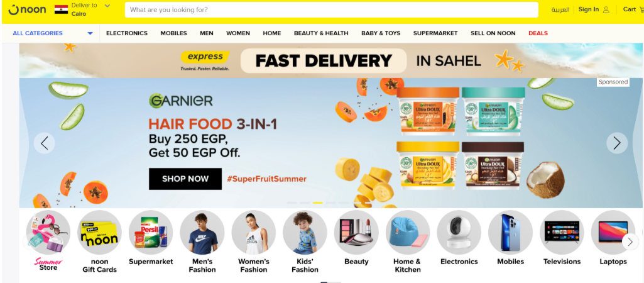The width and height of the screenshot is (644, 283).
Task: Switch language to العربية
Action: coord(560,9)
